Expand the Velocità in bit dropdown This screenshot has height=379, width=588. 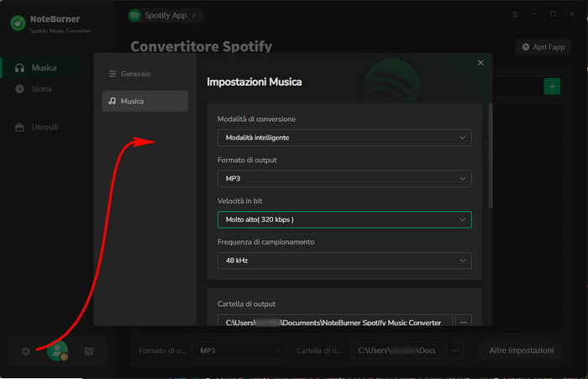[x=344, y=219]
